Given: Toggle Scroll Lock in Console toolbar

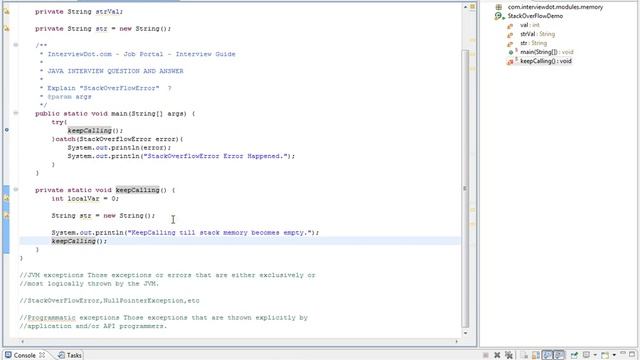Looking at the screenshot, I should click(x=536, y=355).
